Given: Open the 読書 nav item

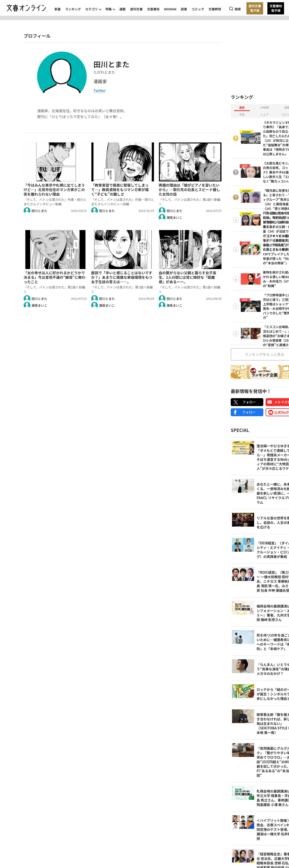Looking at the screenshot, I should [184, 9].
